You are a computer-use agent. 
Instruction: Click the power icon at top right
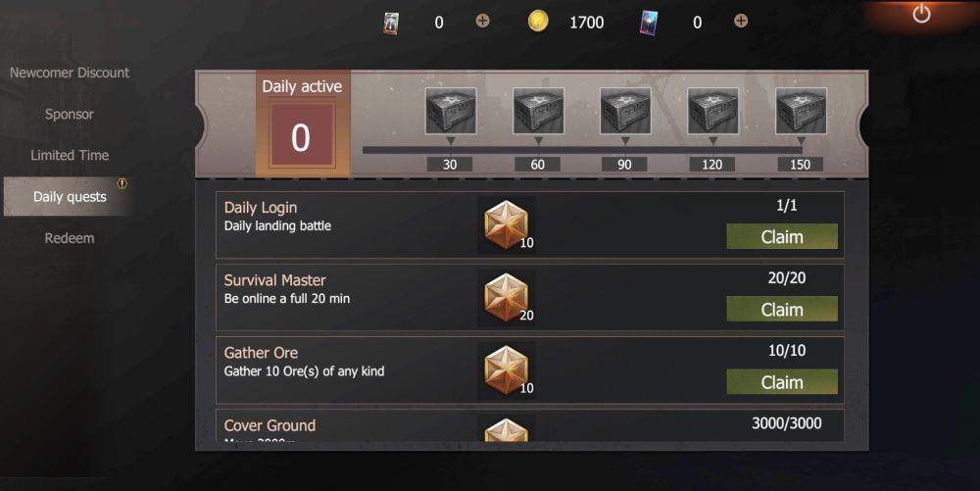click(921, 14)
